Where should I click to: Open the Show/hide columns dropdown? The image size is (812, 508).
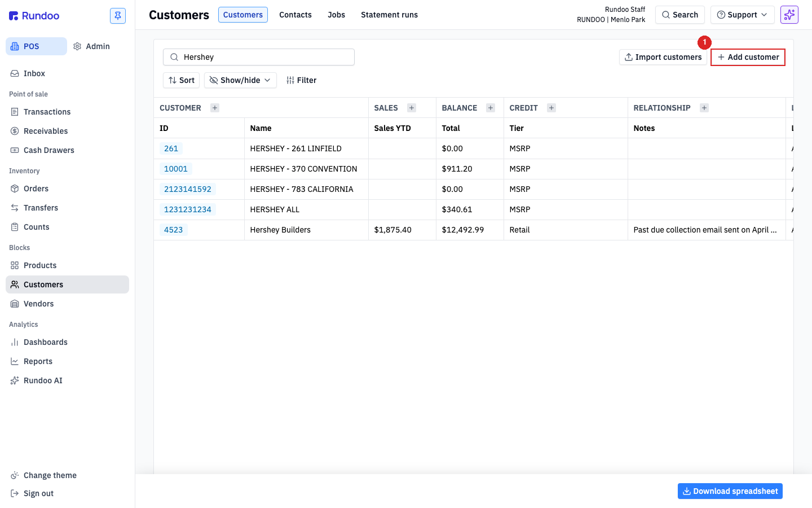240,80
